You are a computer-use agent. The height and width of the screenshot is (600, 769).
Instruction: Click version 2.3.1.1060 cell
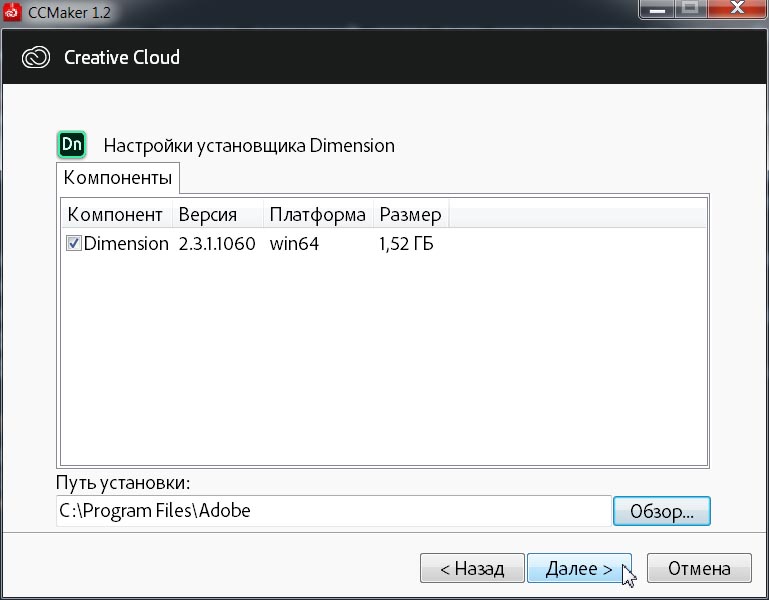(x=217, y=244)
